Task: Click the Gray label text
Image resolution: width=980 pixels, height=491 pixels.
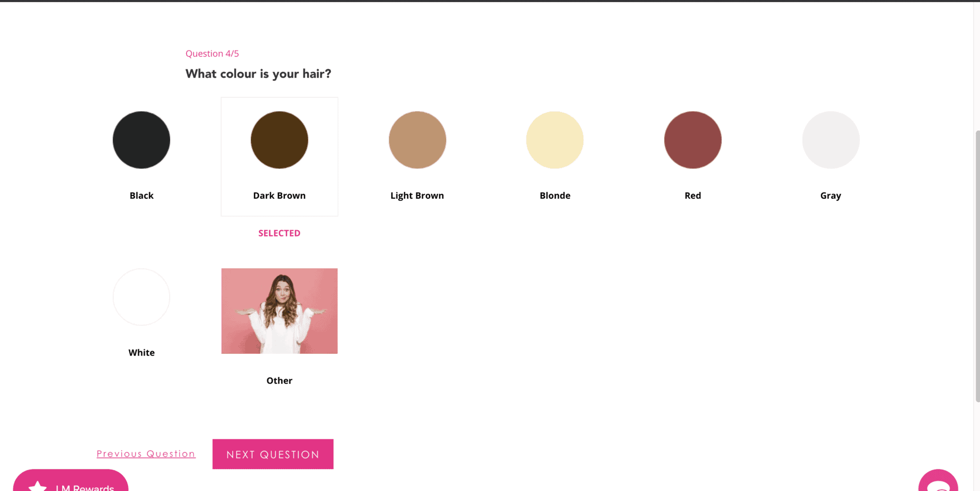Action: [x=831, y=196]
